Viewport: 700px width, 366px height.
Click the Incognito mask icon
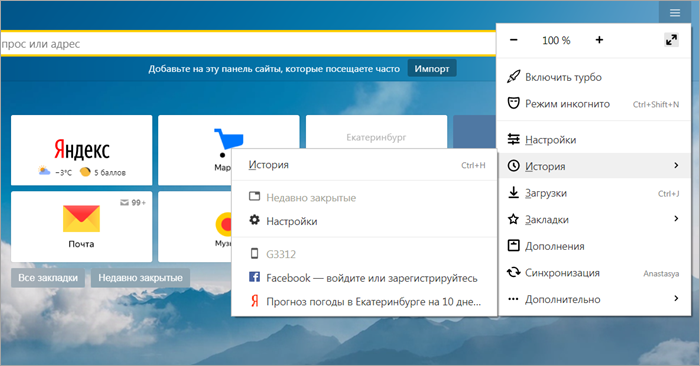point(513,104)
